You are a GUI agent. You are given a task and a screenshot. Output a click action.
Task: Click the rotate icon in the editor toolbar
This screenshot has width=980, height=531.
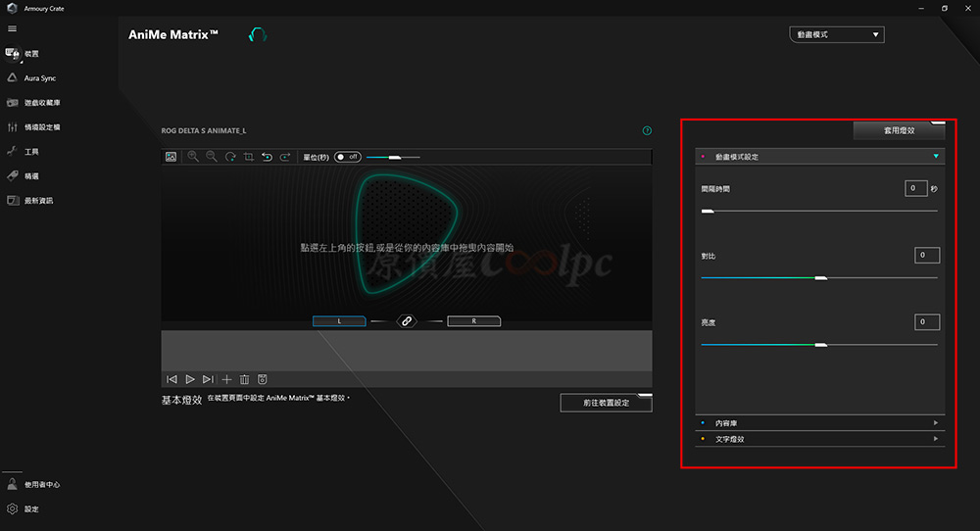coord(230,157)
